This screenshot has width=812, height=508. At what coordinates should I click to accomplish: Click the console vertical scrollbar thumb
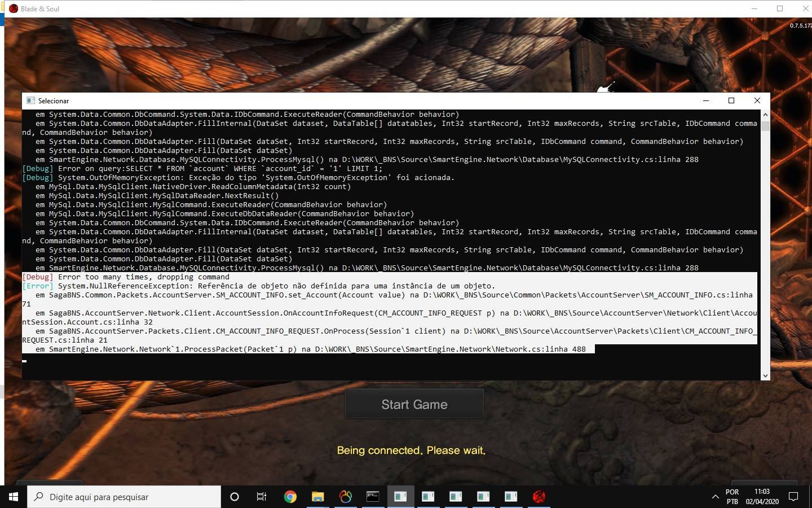[x=765, y=125]
